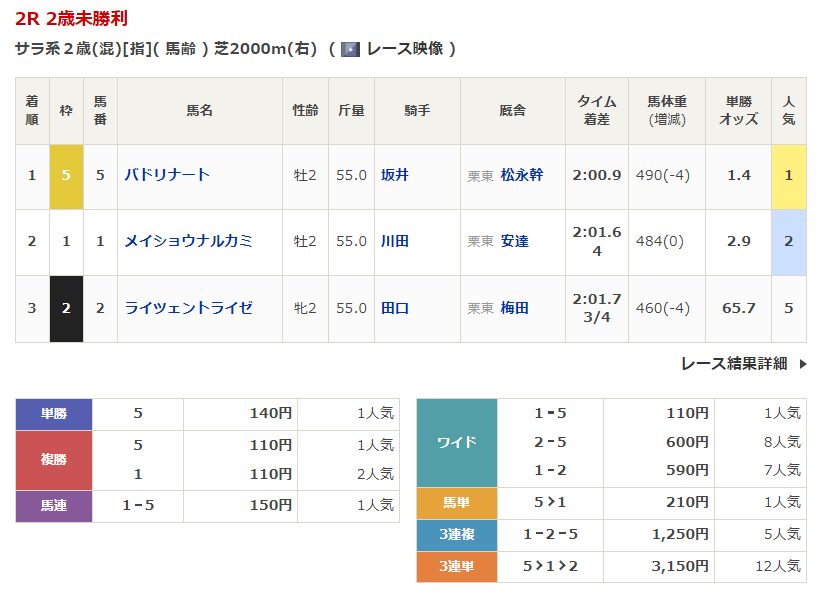View trainer 梅田 details
822x593 pixels.
(x=515, y=308)
